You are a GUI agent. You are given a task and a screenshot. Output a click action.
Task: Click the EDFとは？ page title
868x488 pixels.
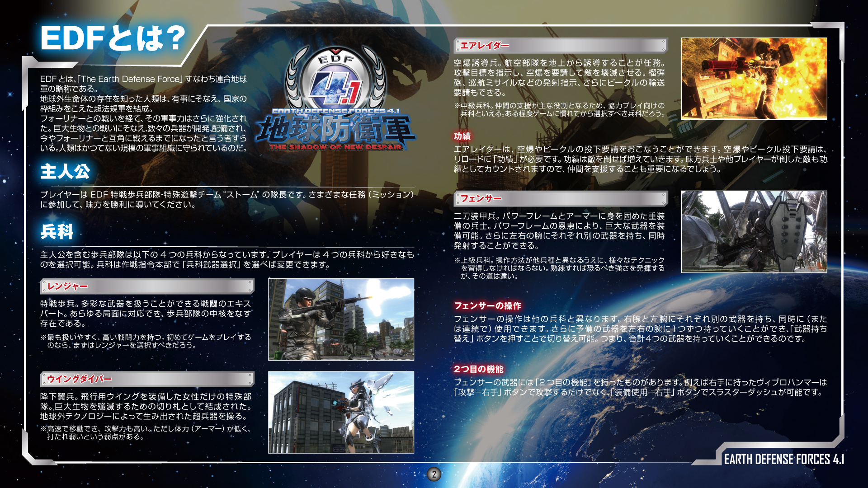coord(113,38)
